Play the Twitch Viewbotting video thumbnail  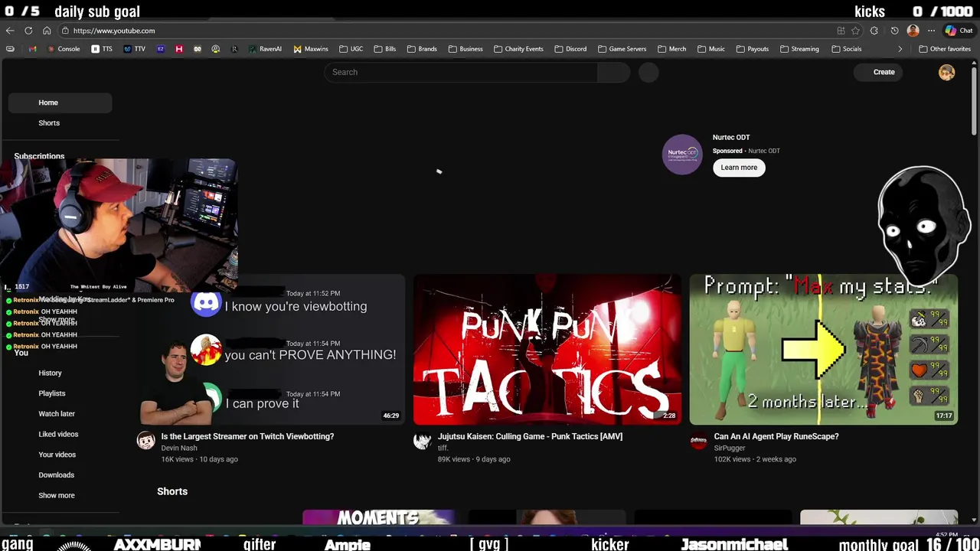[271, 350]
